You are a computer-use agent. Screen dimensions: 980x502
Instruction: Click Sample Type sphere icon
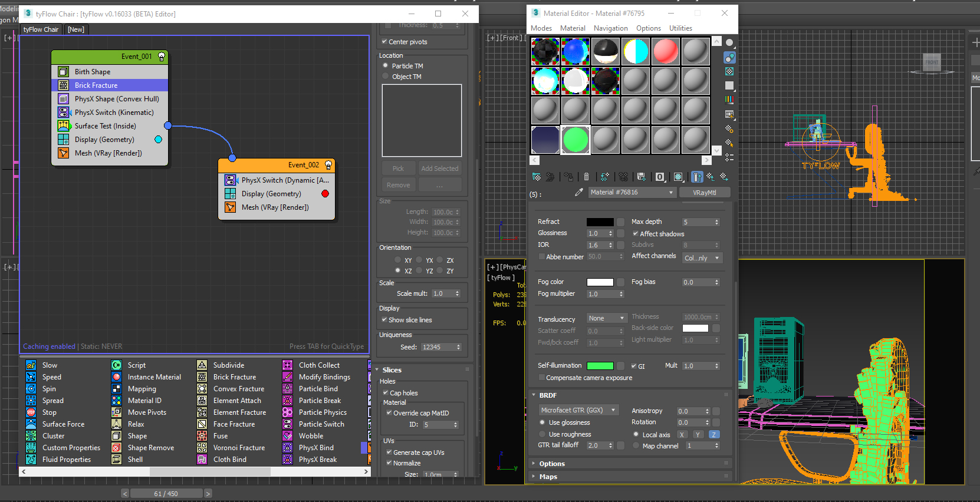tap(729, 43)
